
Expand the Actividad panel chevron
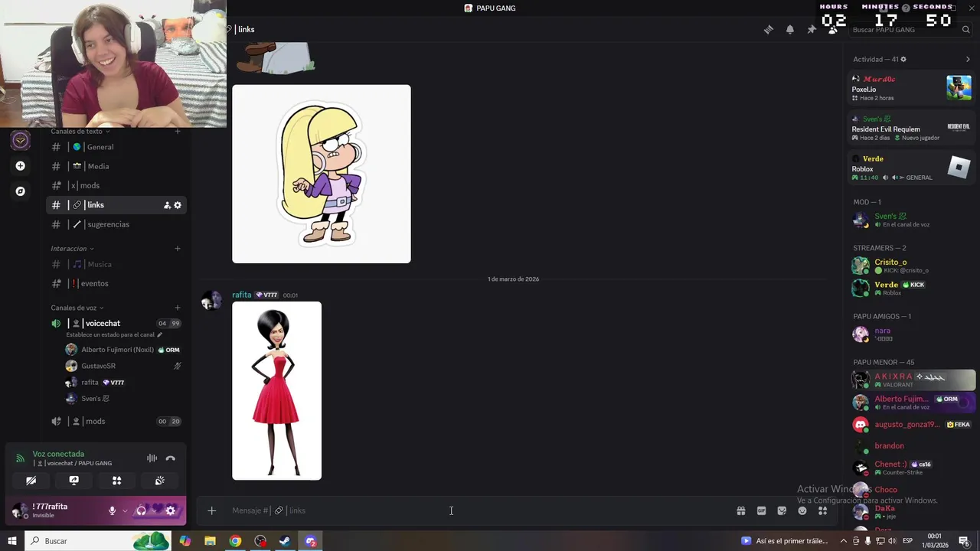pos(968,59)
